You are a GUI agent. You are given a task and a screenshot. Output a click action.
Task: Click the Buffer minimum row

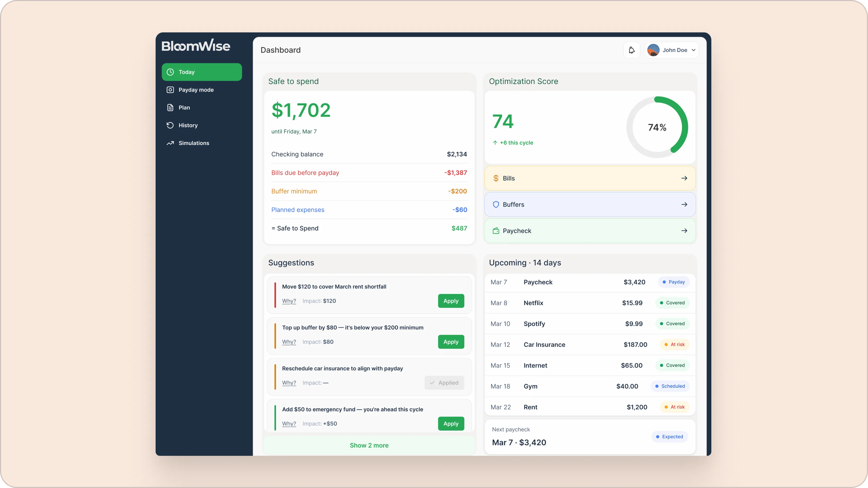coord(369,191)
